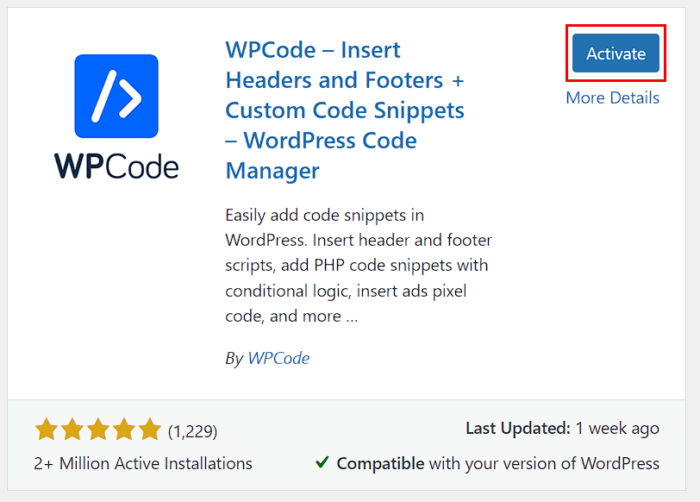Click the fourth rating star
Screen dimensions: 700x502
tap(124, 429)
